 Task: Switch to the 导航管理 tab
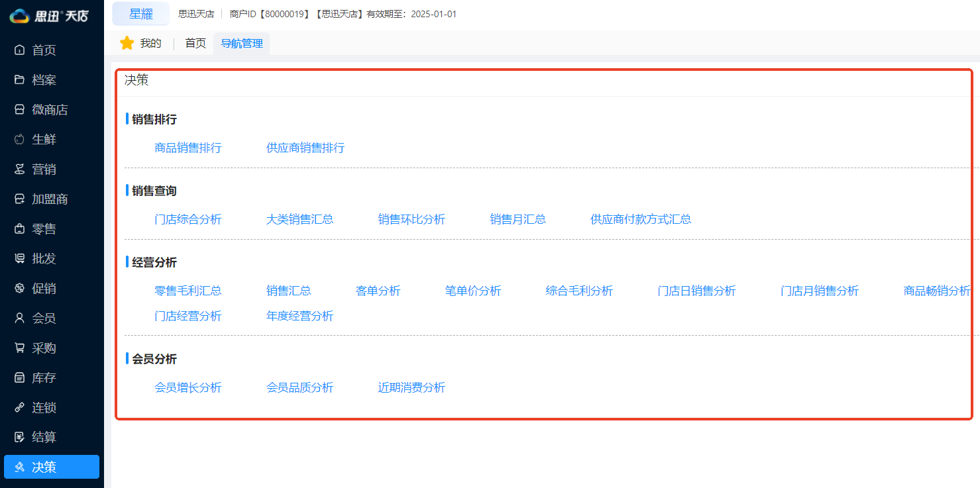(241, 42)
